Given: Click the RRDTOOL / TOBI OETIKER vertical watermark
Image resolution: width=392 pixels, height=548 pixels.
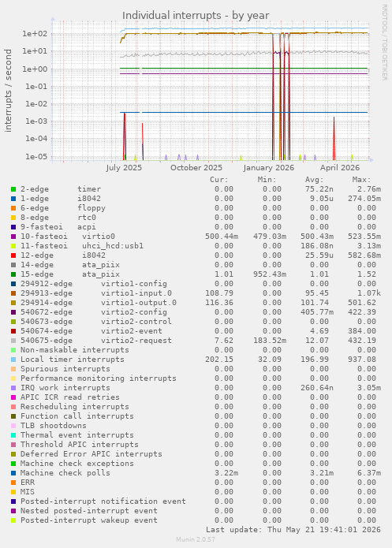Looking at the screenshot, I should click(x=384, y=43).
